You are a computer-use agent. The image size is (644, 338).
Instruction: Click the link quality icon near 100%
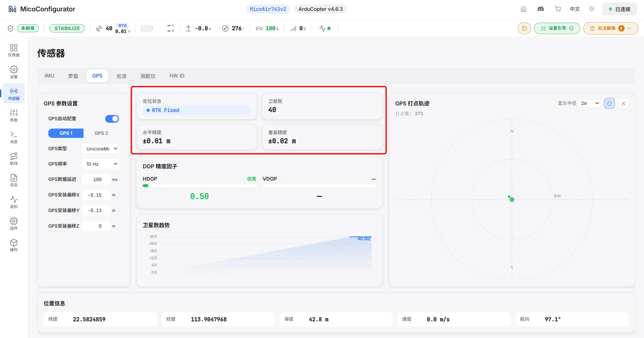(x=259, y=28)
